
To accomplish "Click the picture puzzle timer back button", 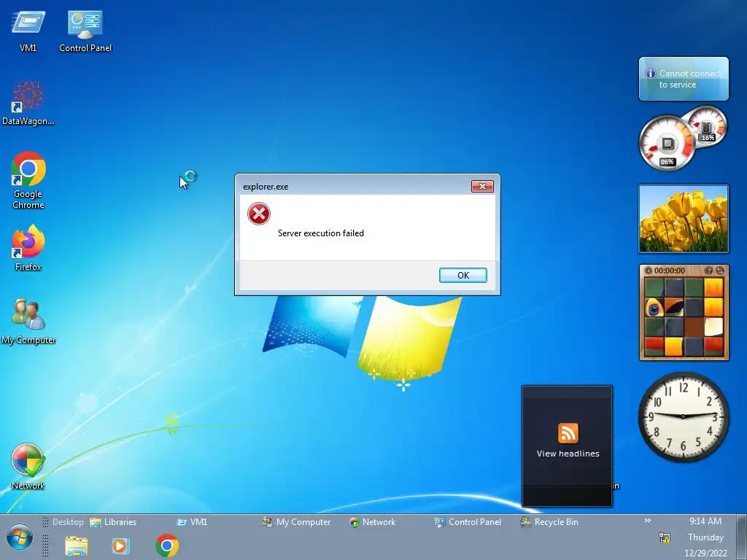I will (x=649, y=271).
